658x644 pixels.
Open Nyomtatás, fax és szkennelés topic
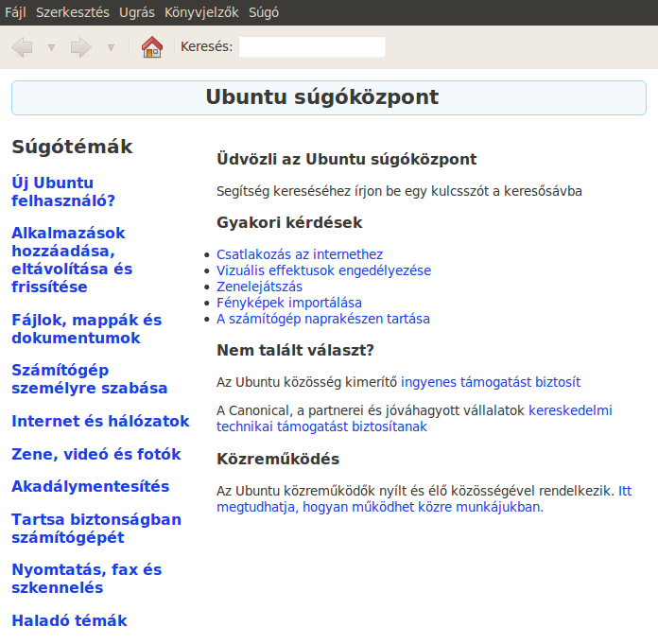coord(87,578)
